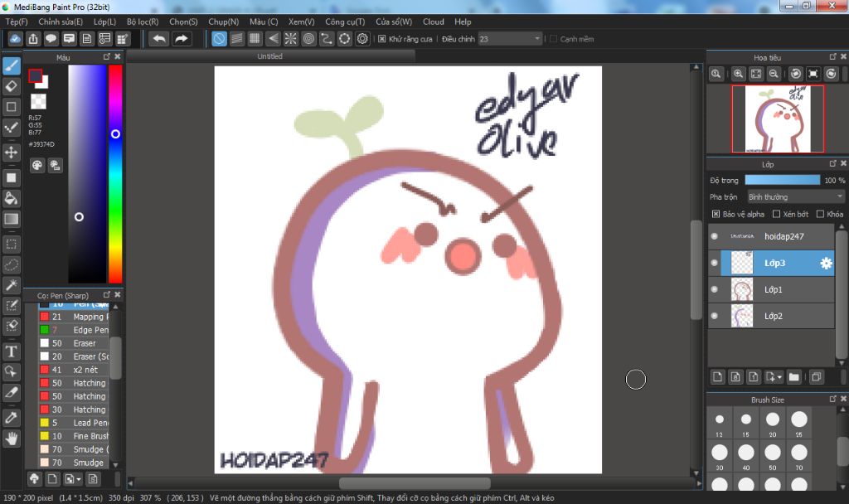849x504 pixels.
Task: Open the Bộ lọc(R) menu
Action: coord(143,22)
